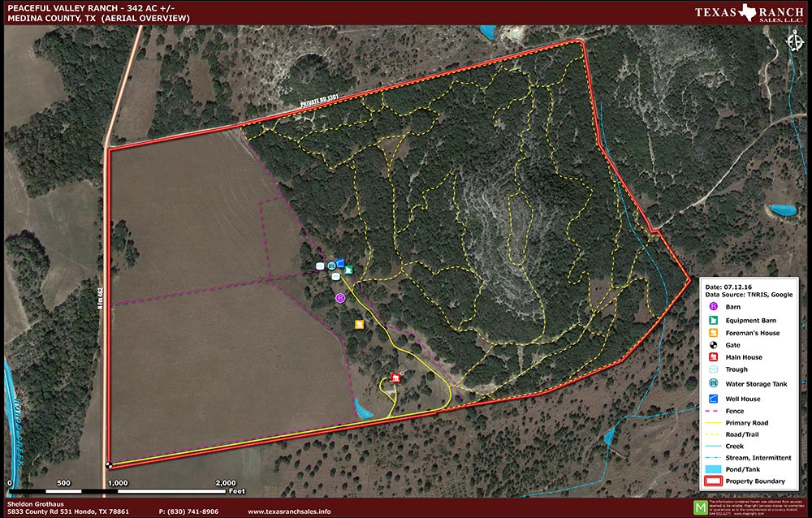The height and width of the screenshot is (518, 812).
Task: Select the Gate symbol in the legend
Action: (713, 345)
